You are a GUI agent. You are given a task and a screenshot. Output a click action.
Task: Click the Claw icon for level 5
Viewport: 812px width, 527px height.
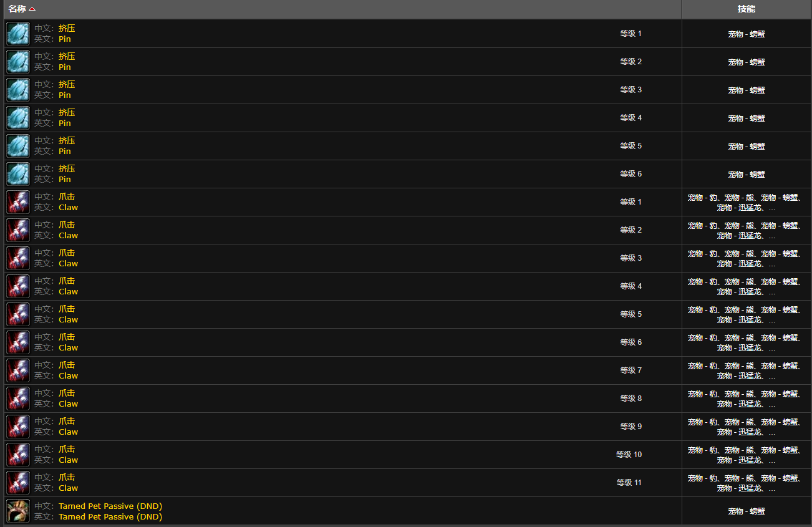click(x=18, y=314)
